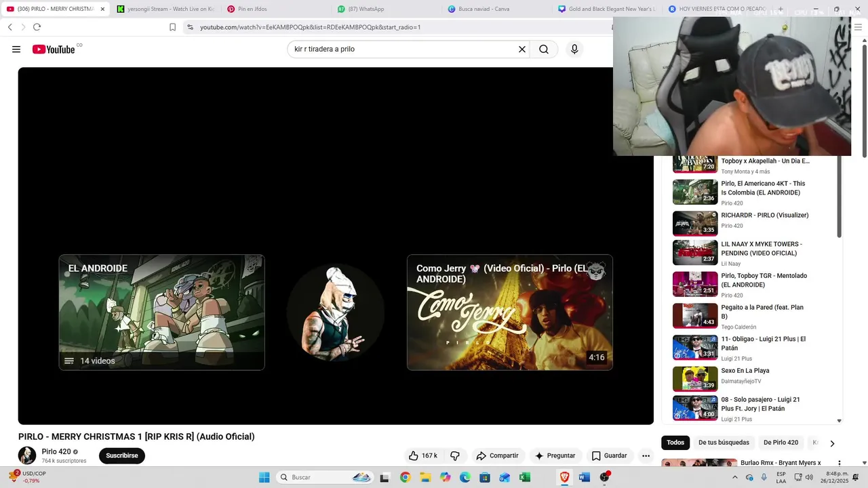868x488 pixels.
Task: Open Chrome from the taskbar
Action: [x=405, y=477]
